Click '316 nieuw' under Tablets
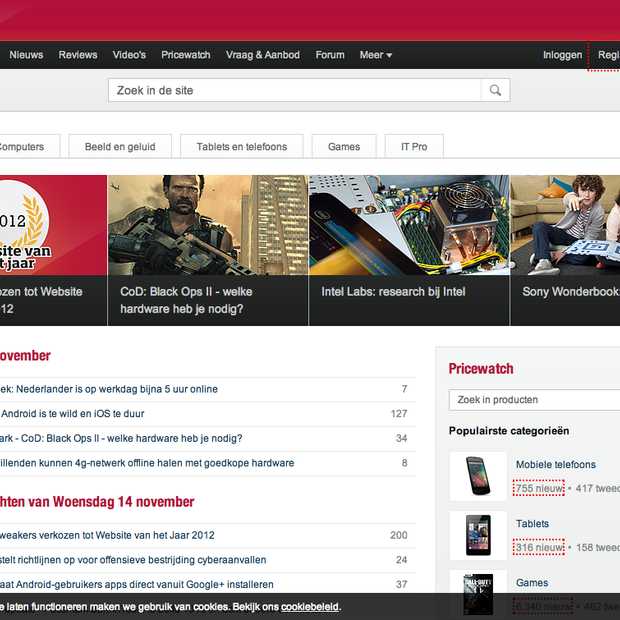Image resolution: width=620 pixels, height=620 pixels. click(539, 547)
